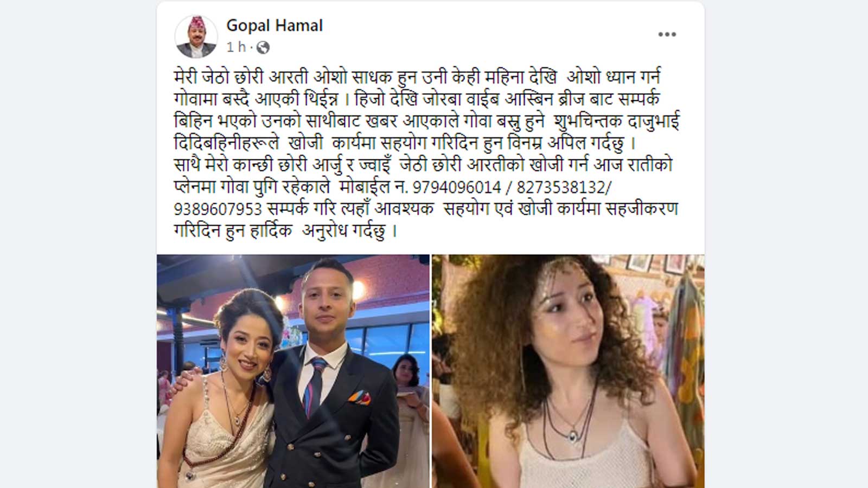Click the pendant necklace in right photo
Image resolution: width=868 pixels, height=488 pixels.
[572, 433]
